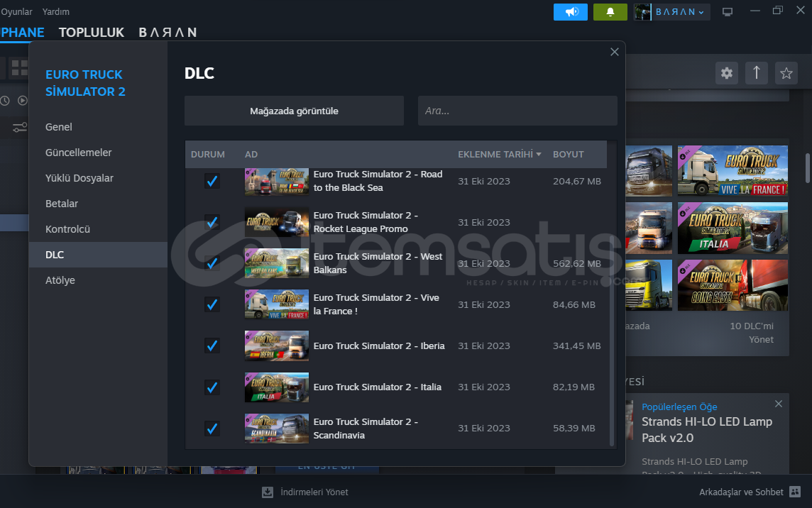Viewport: 812px width, 508px height.
Task: Click the Iberia list thumbnail
Action: click(x=277, y=346)
